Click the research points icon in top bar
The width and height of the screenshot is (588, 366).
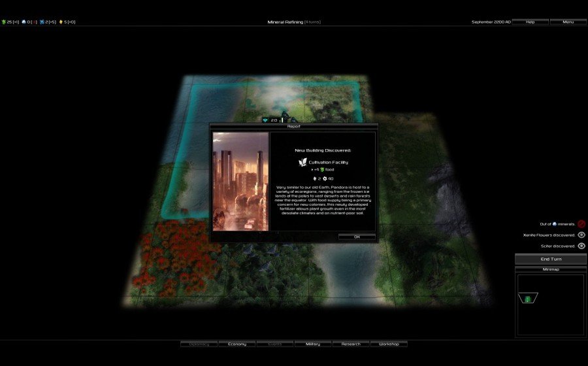[42, 22]
